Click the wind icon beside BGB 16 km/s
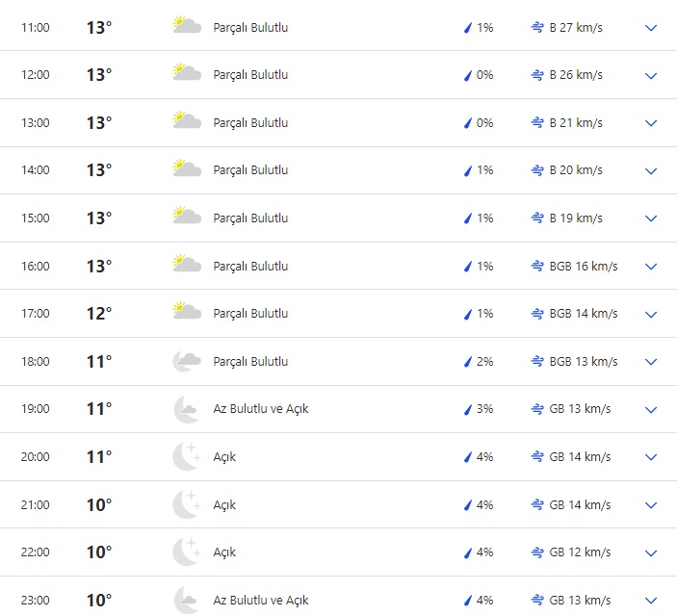The width and height of the screenshot is (677, 616). pos(537,267)
